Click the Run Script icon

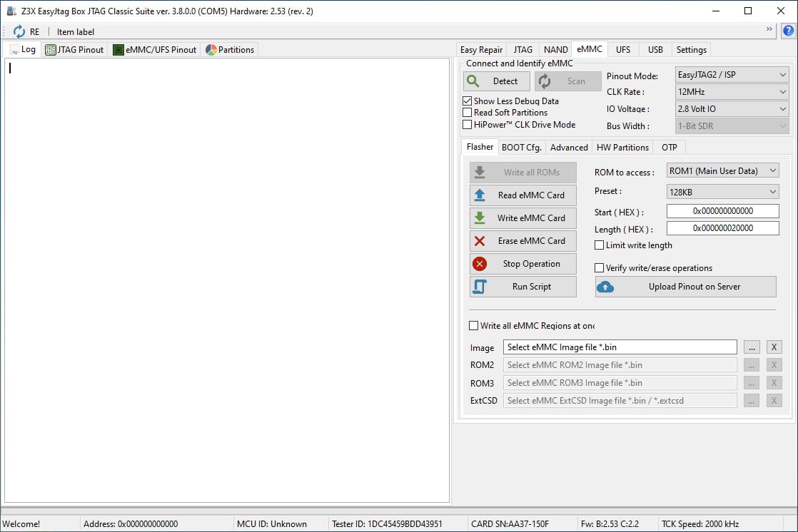tap(480, 287)
